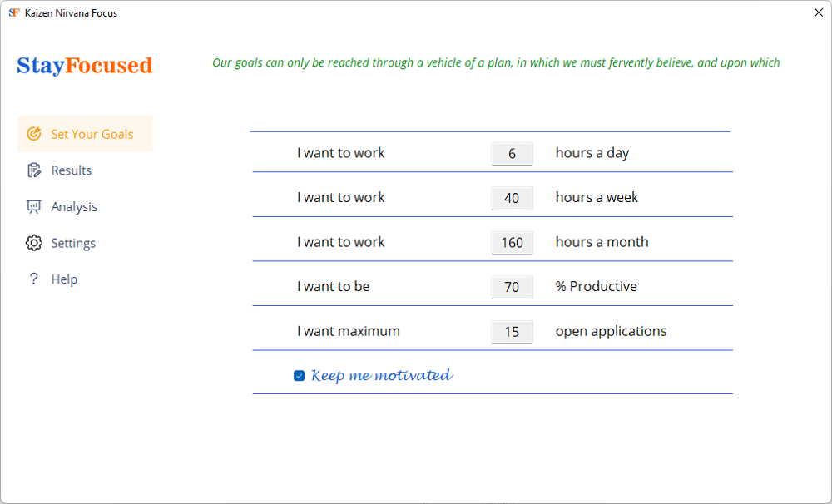Viewport: 832px width, 504px height.
Task: Click the SF app icon in title bar
Action: coord(13,13)
